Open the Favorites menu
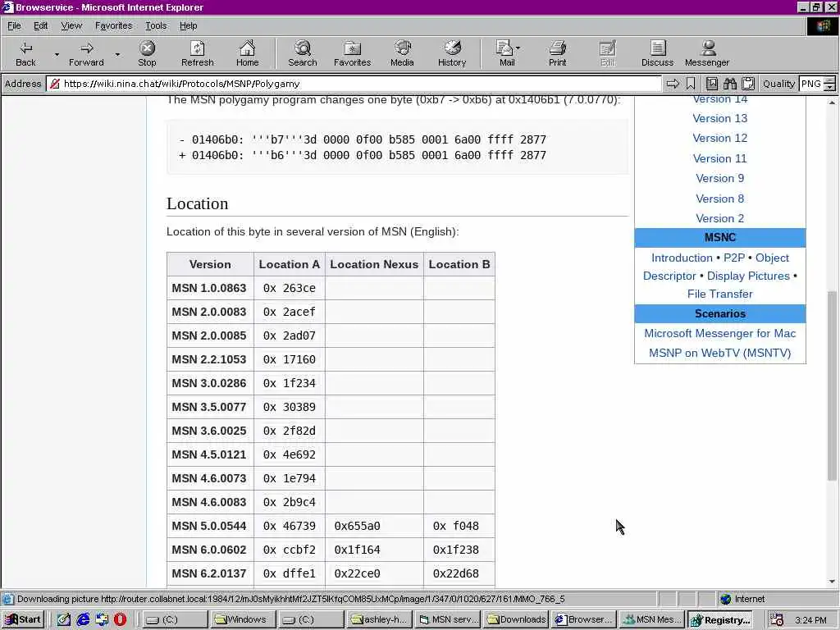 (113, 25)
